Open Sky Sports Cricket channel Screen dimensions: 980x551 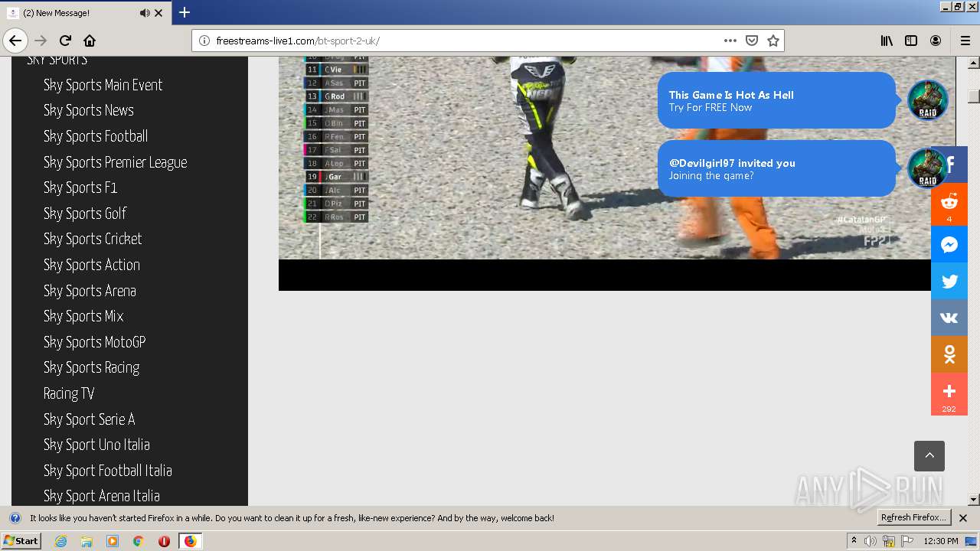coord(93,239)
